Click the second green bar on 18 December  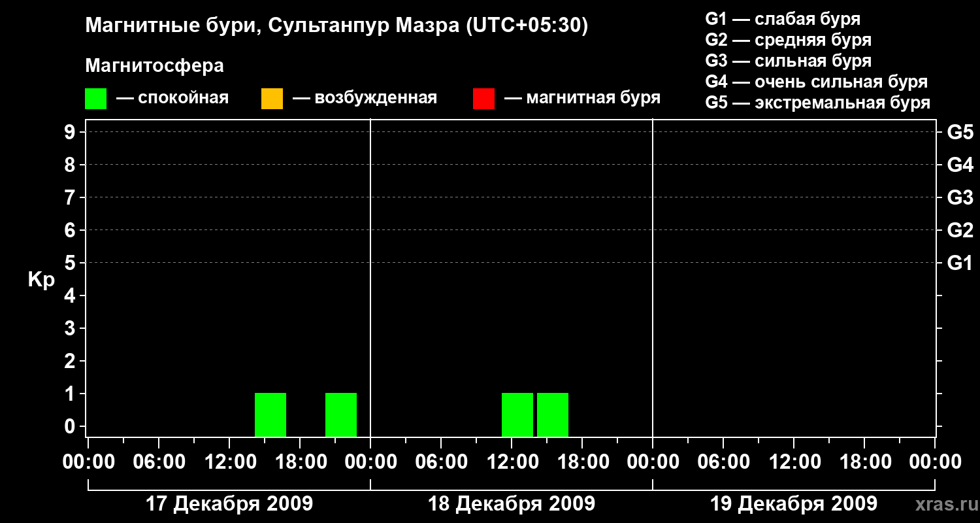pos(553,414)
